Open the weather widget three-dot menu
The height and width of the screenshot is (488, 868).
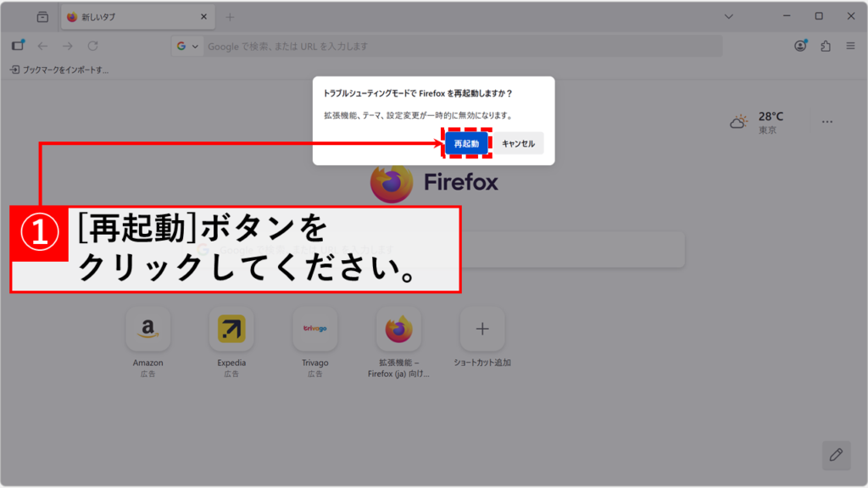tap(827, 122)
